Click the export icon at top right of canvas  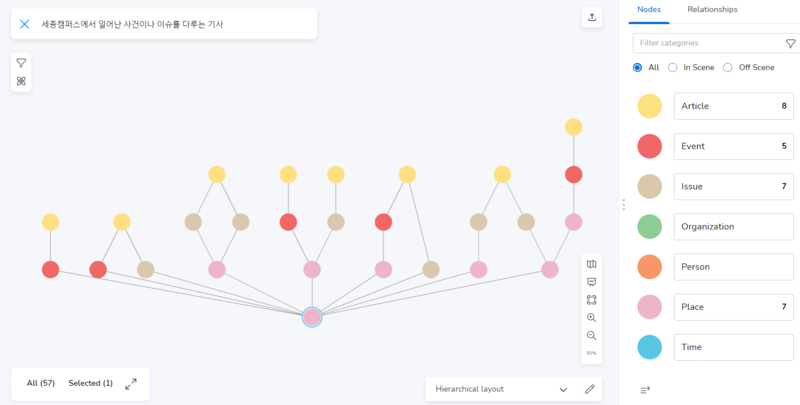click(x=592, y=17)
